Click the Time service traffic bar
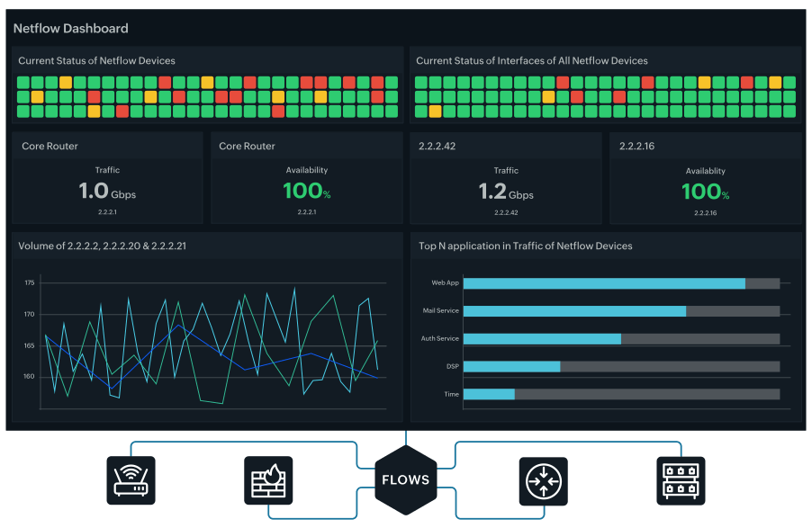812x528 pixels. (x=491, y=394)
